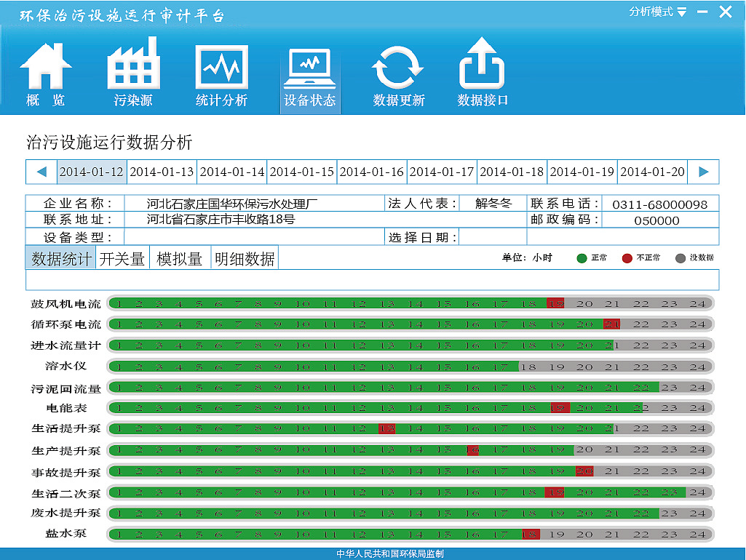The image size is (746, 560).
Task: Go to previous dates with left arrow
Action: coord(42,172)
